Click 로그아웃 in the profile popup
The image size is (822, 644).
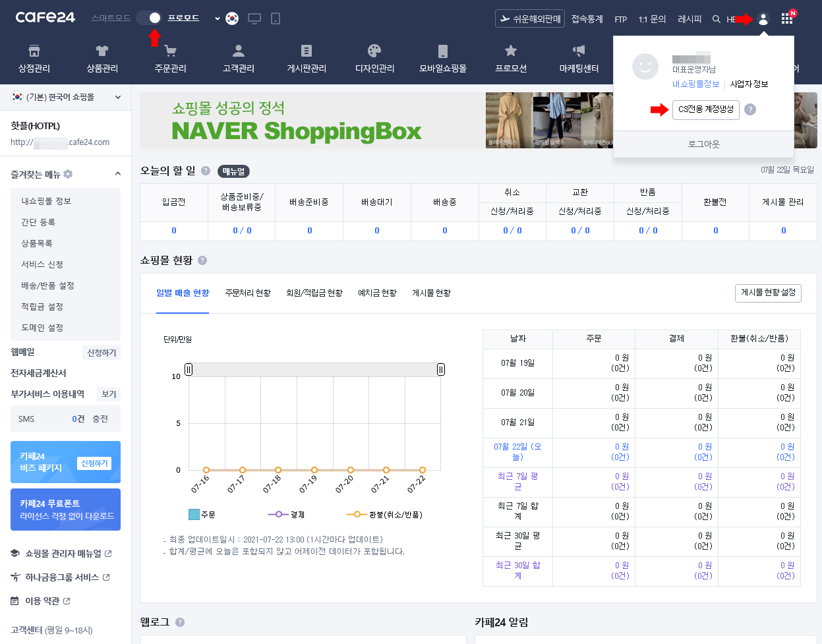click(x=703, y=144)
